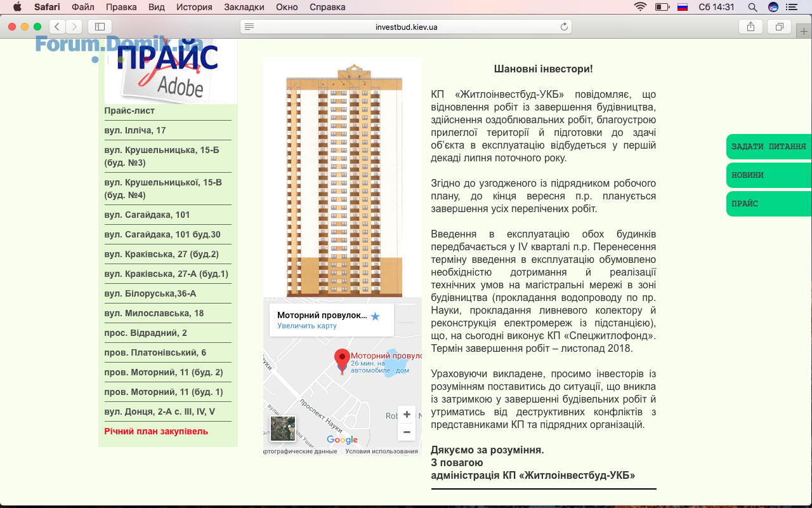The height and width of the screenshot is (508, 812).
Task: Open Spotlight search
Action: [x=752, y=7]
